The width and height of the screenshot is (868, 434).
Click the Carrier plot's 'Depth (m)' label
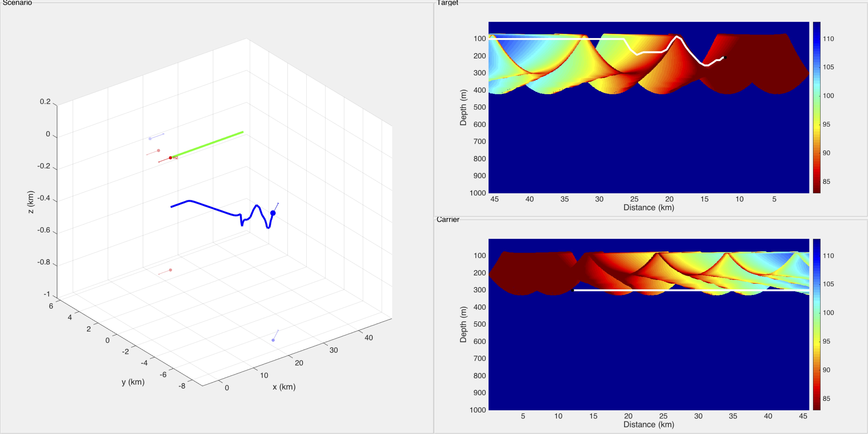tap(463, 324)
